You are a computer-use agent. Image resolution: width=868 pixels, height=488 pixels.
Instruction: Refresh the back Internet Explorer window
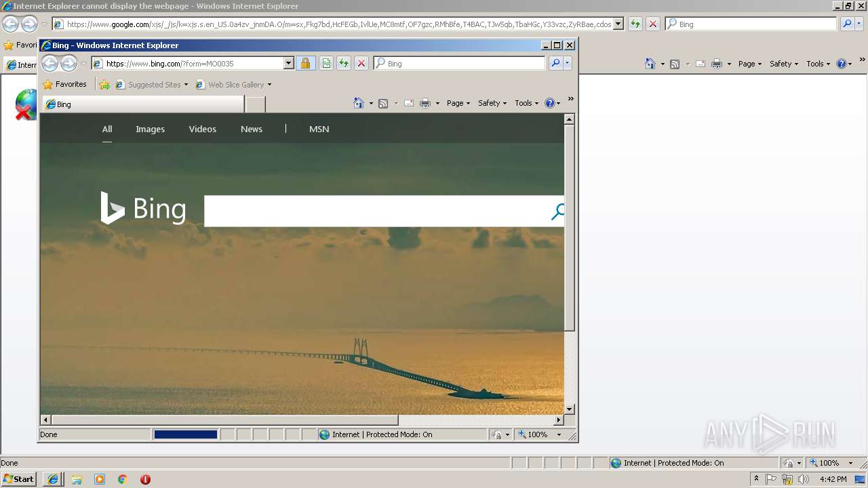tap(635, 24)
